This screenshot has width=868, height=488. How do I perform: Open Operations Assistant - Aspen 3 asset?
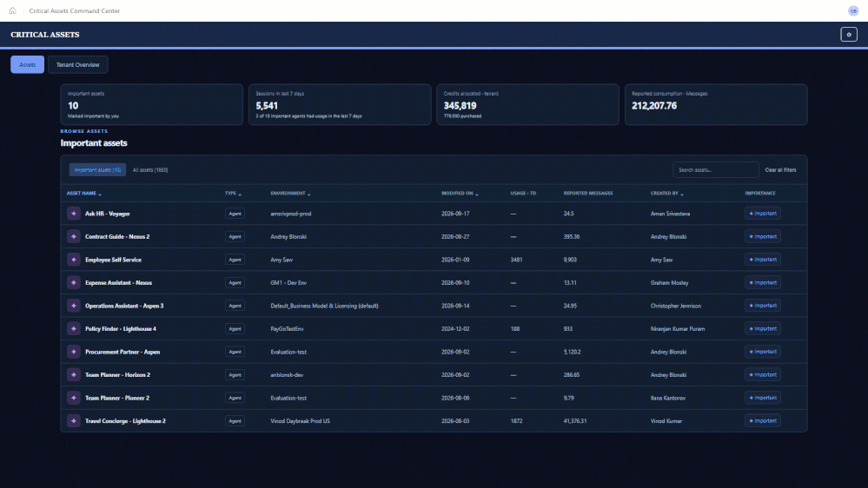[124, 306]
